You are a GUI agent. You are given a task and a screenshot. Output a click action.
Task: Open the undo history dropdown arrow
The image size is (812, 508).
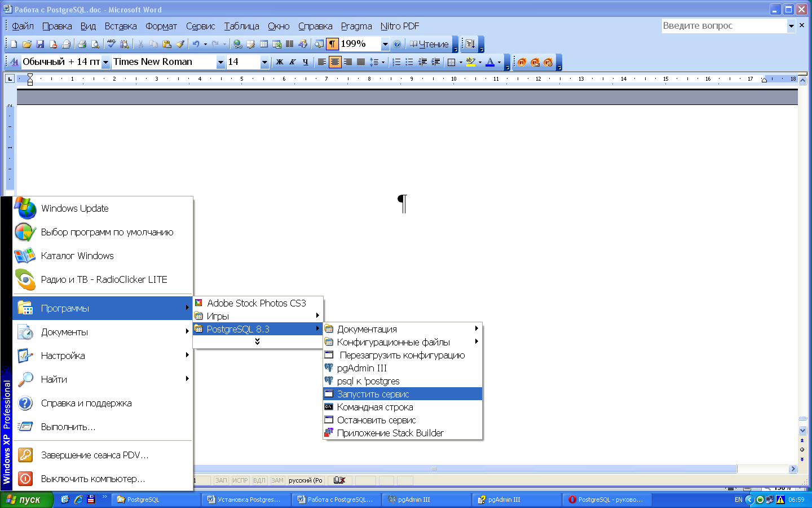(205, 44)
